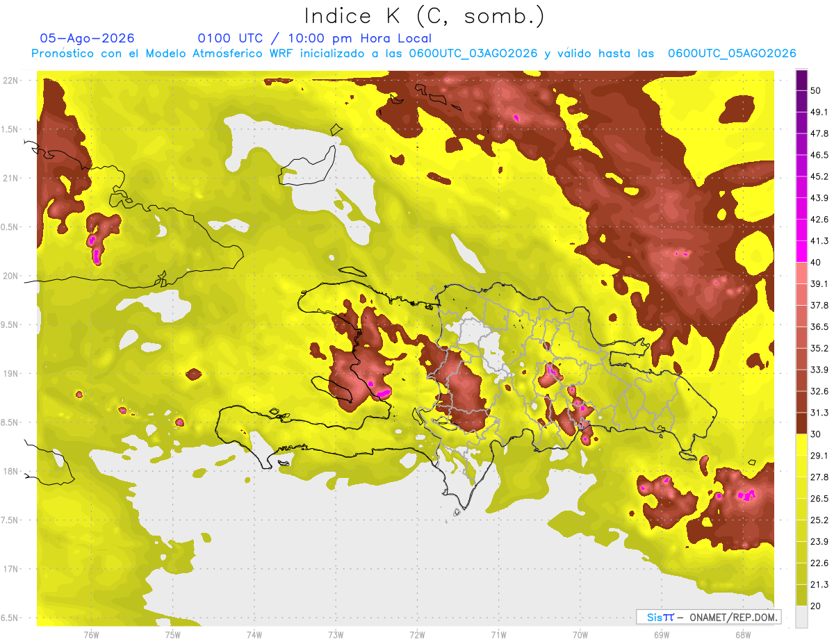Click the colorbar value '20'
Screen dimensions: 834x644
pos(816,606)
